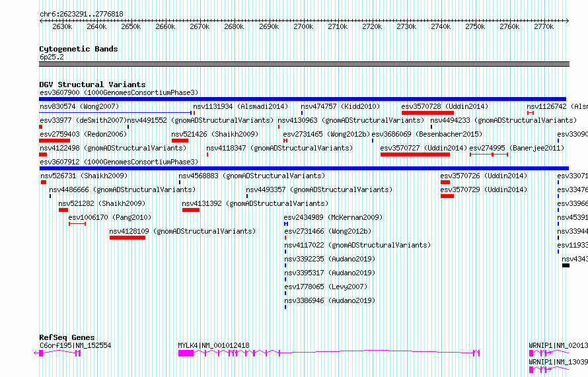Select nsv4494233 gnomAD variant label
The width and height of the screenshot is (588, 377).
tap(503, 120)
